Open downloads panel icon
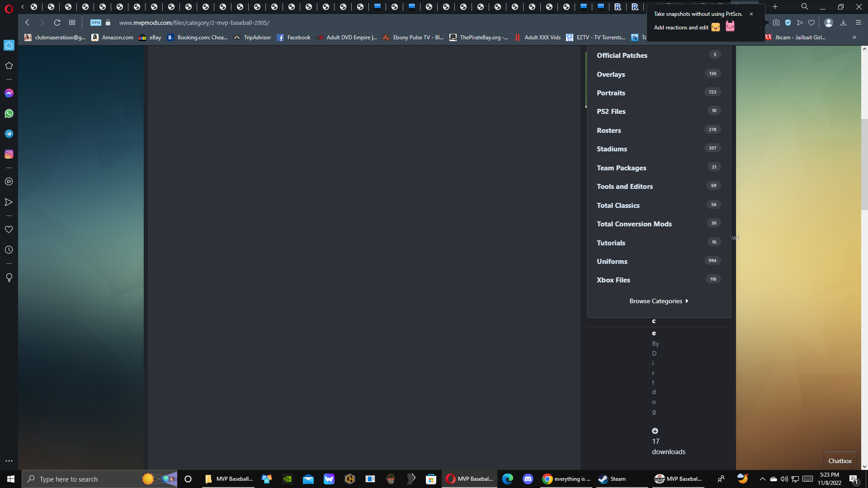The height and width of the screenshot is (488, 868). [843, 23]
